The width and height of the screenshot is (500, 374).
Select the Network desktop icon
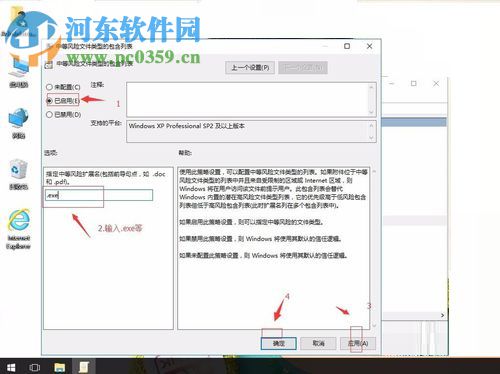point(18,123)
